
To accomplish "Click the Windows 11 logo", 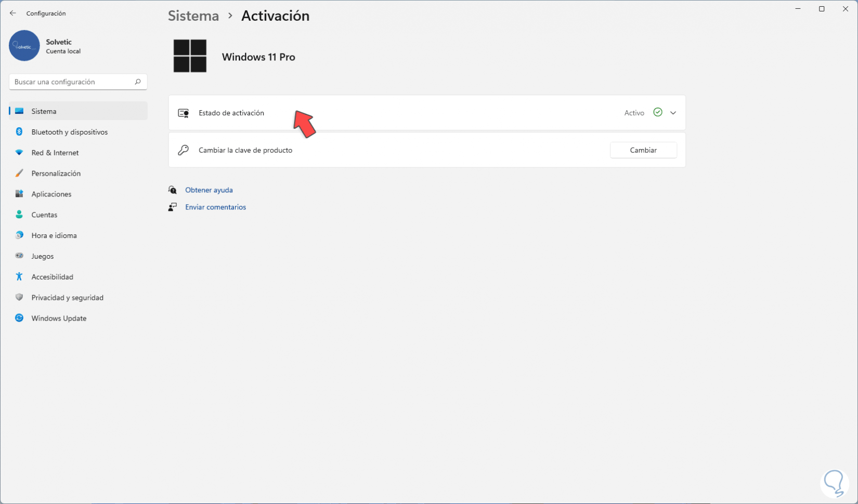I will tap(190, 56).
